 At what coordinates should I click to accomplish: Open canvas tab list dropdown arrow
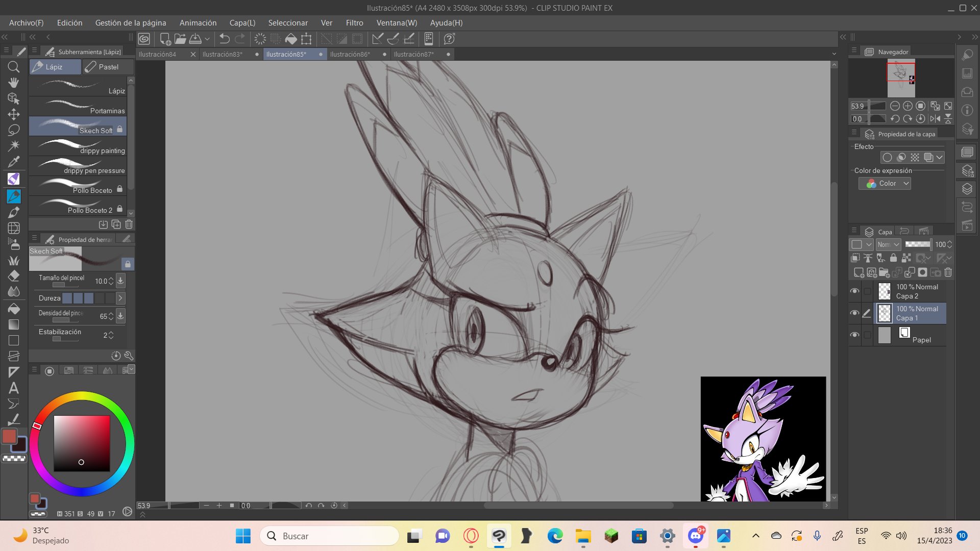834,54
